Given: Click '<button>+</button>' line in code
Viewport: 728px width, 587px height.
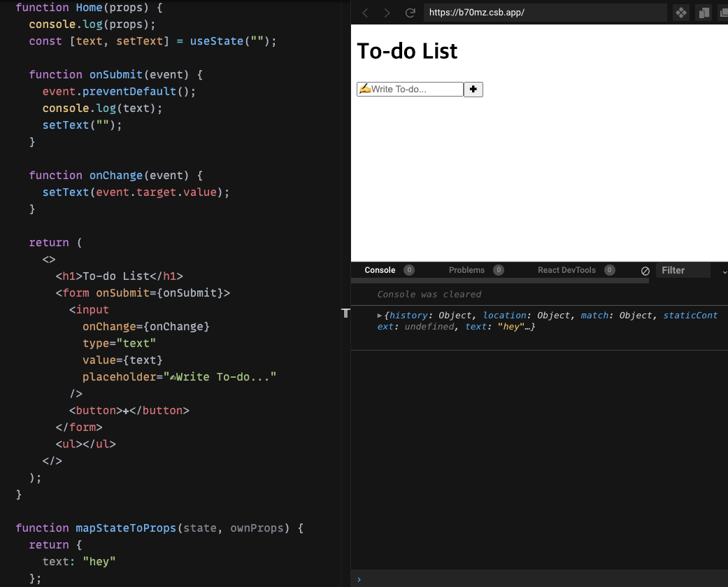Looking at the screenshot, I should (129, 411).
